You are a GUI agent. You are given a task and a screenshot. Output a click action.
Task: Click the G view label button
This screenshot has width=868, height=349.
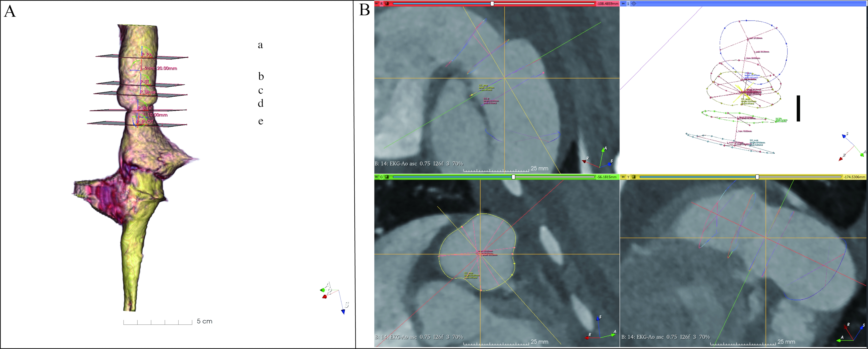click(x=382, y=177)
